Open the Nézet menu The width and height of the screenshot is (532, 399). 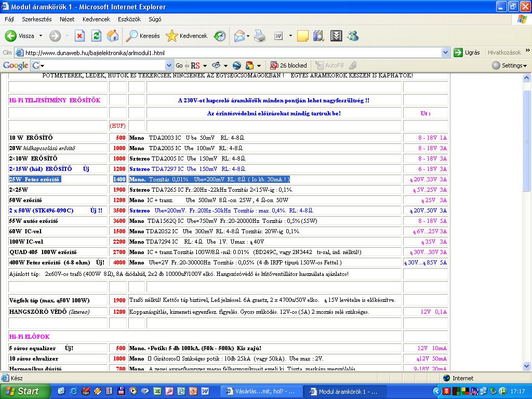click(x=67, y=19)
